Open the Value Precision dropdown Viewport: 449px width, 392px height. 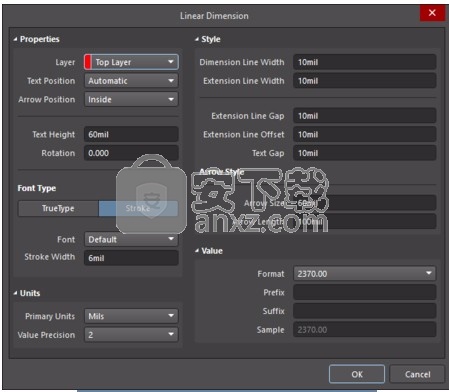(131, 335)
